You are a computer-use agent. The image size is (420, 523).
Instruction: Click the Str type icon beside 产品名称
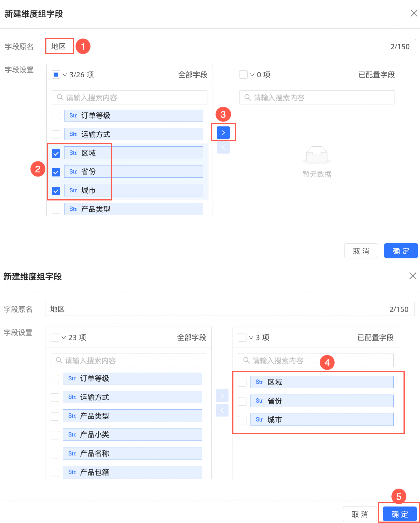[x=72, y=453]
